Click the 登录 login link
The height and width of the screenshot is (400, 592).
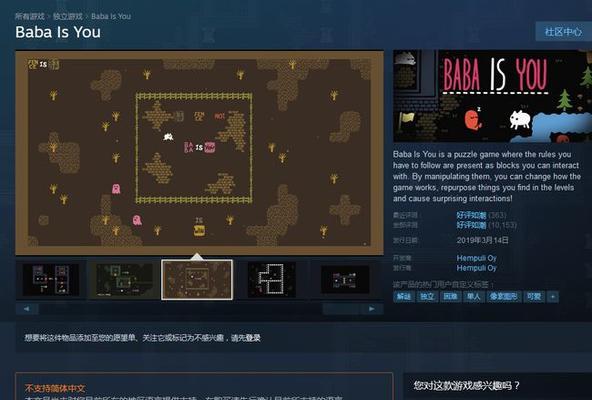tap(253, 338)
